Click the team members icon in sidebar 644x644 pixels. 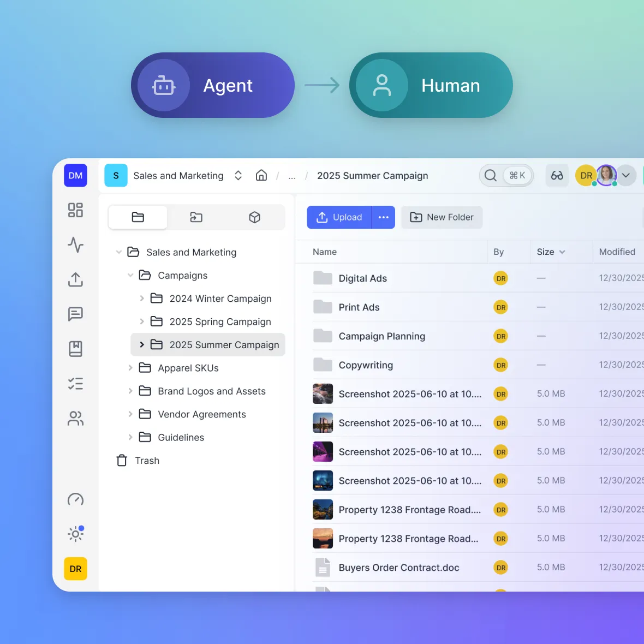[x=75, y=418]
